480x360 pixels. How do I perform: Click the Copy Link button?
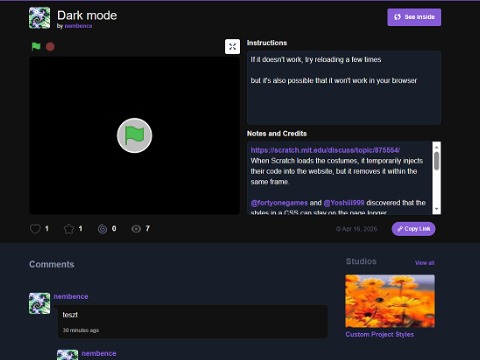(x=413, y=229)
